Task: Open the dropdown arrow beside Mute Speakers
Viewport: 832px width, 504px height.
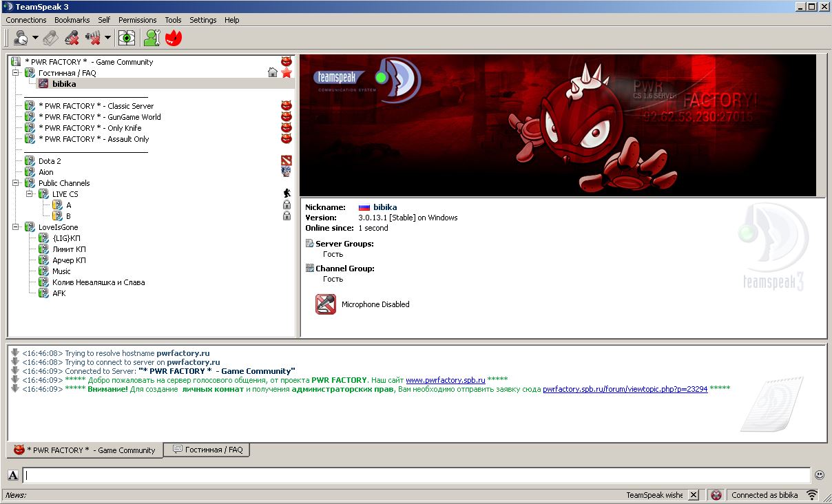Action: pyautogui.click(x=108, y=38)
